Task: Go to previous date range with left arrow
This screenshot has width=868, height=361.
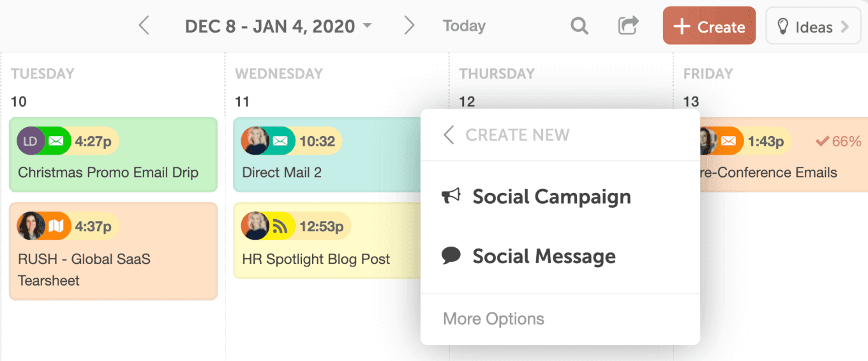Action: (144, 26)
